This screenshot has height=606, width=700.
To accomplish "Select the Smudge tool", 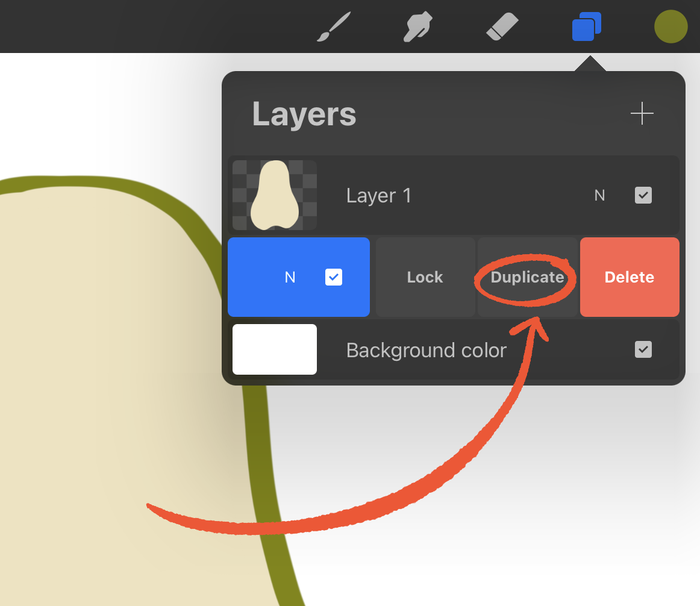I will click(418, 28).
